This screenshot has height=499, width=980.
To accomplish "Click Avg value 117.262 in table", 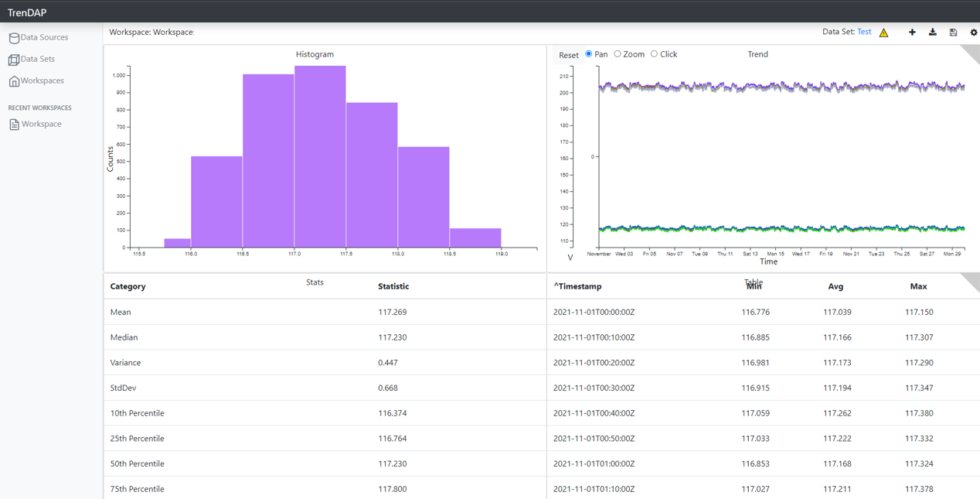I will tap(837, 413).
